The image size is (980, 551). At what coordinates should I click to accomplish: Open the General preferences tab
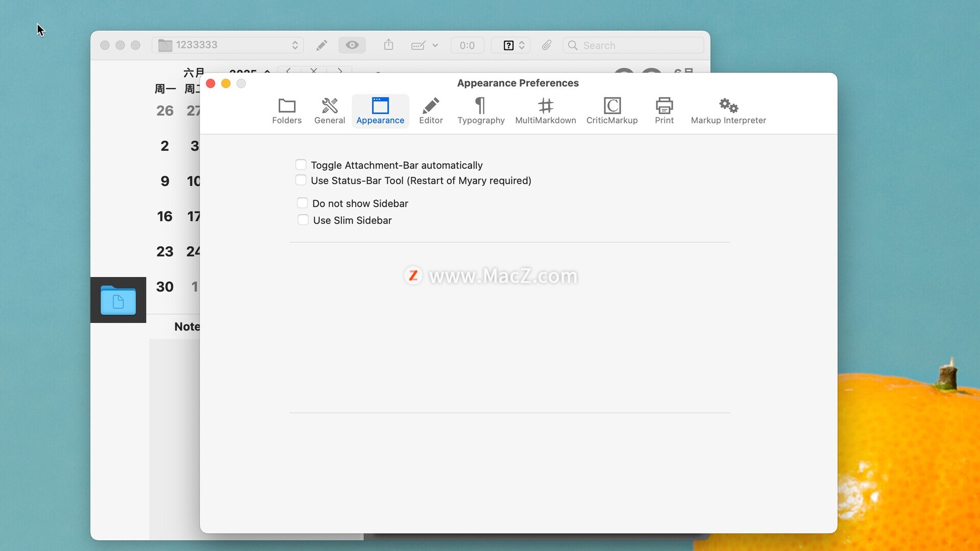click(330, 111)
